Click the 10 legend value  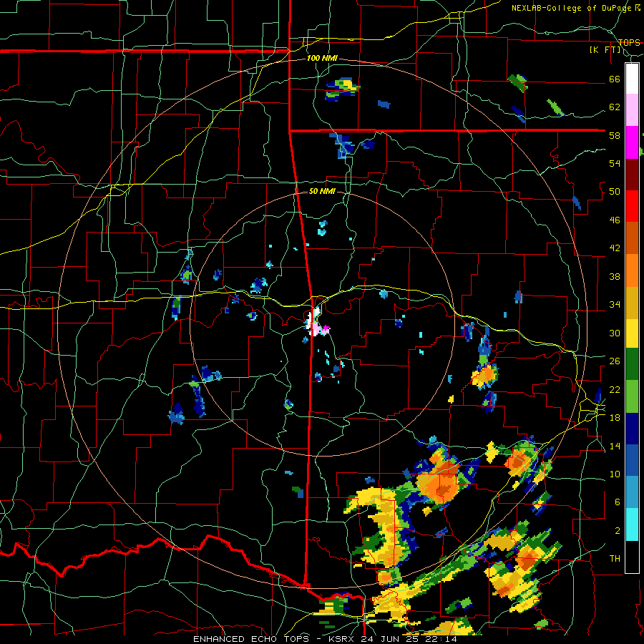point(615,474)
